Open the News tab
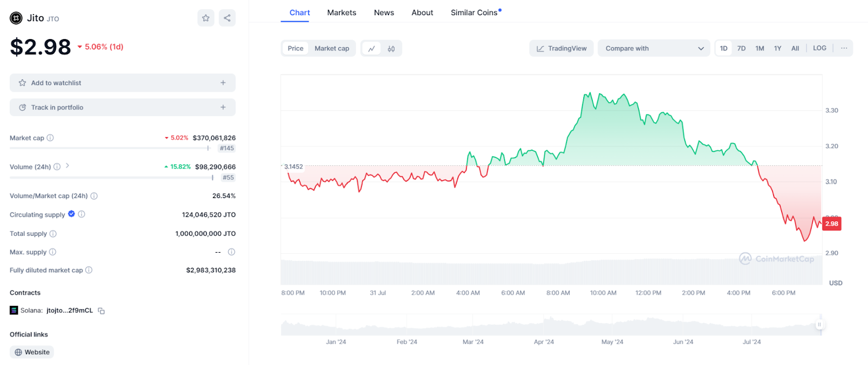868x365 pixels. click(384, 12)
